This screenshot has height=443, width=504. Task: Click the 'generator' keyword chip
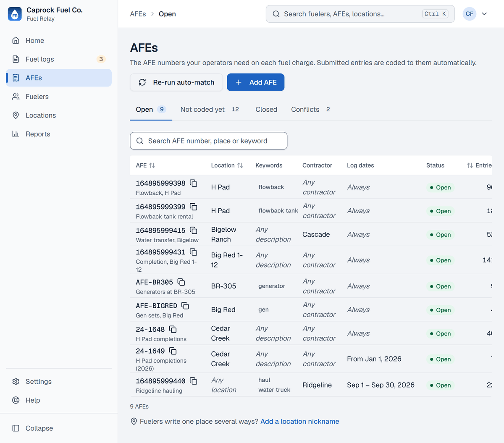click(x=271, y=286)
